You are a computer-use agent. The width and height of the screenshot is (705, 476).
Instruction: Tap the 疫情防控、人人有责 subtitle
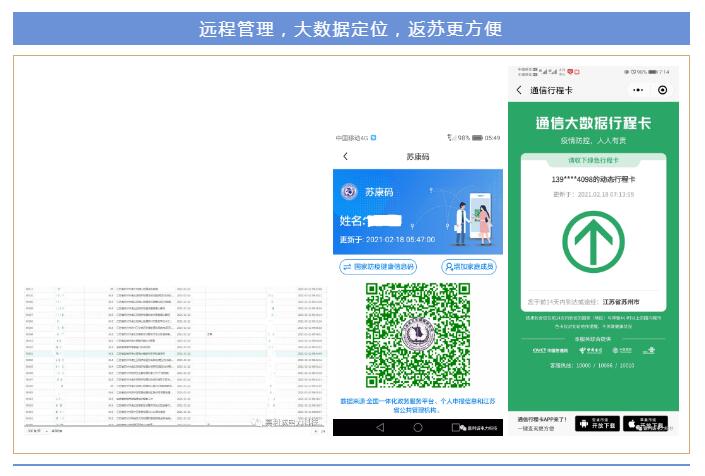[x=593, y=141]
